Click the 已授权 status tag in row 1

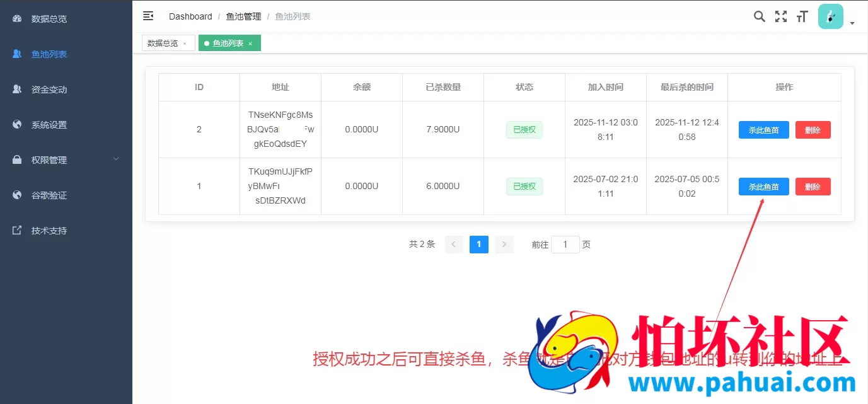(524, 187)
